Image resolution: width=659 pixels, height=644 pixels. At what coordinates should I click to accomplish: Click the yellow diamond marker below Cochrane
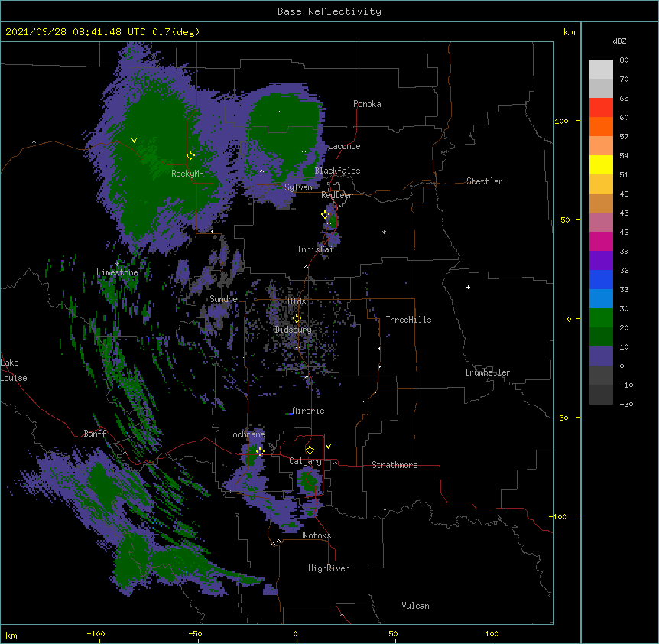coord(260,452)
